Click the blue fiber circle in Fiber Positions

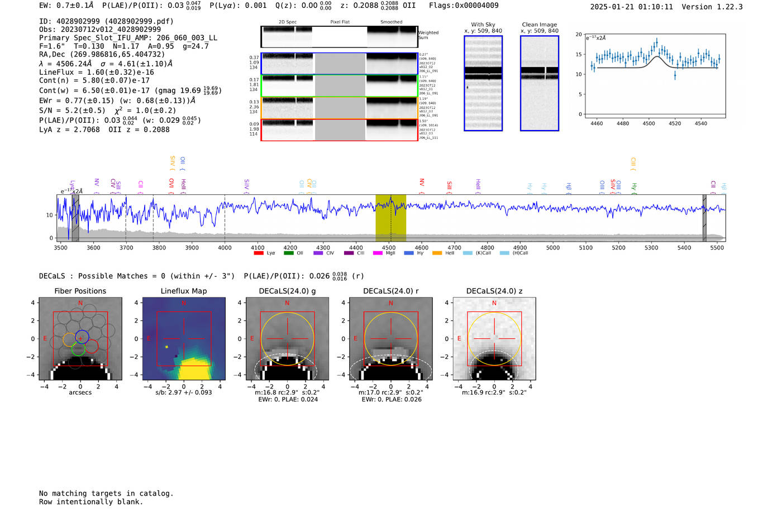82,337
